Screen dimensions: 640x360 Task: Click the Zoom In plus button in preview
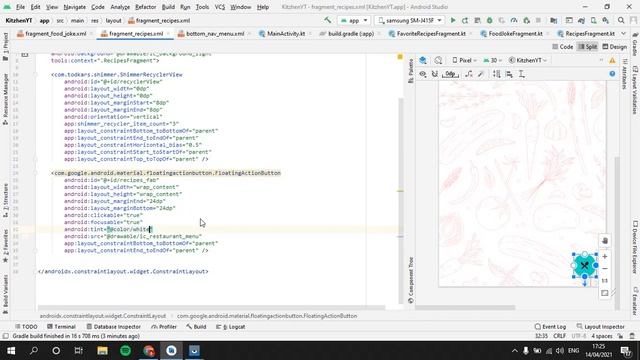(x=605, y=256)
